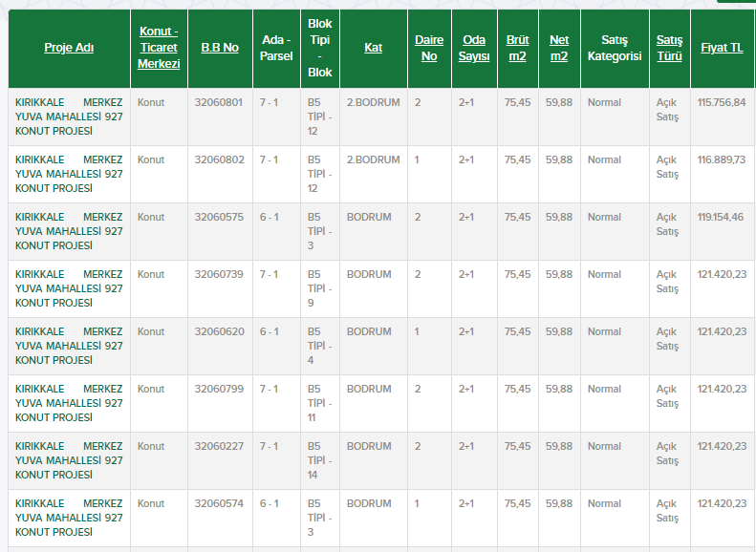Click the price 115.756,84 cell
This screenshot has width=756, height=552.
[722, 102]
